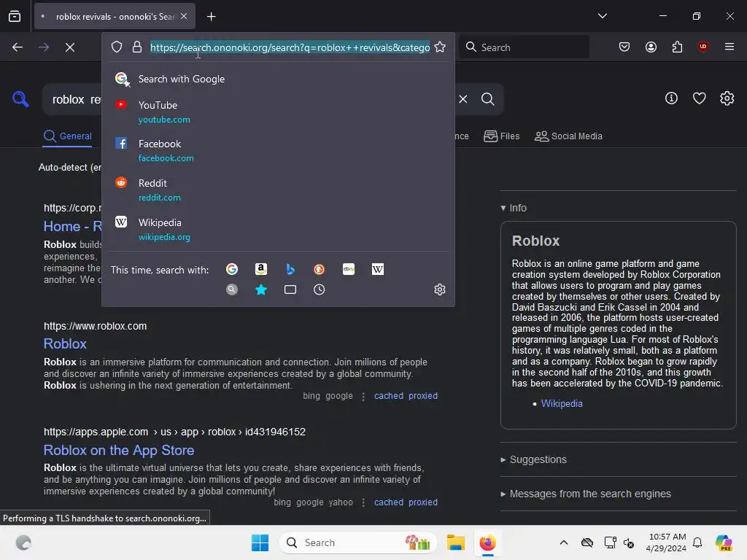This screenshot has width=747, height=560.
Task: Open tracking protection shield icon
Action: 117,47
